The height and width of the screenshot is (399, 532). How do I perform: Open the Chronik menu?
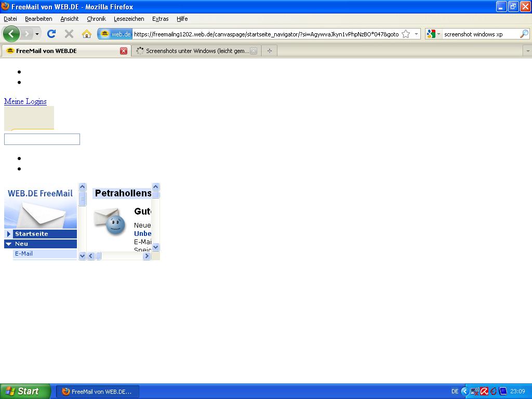(96, 19)
